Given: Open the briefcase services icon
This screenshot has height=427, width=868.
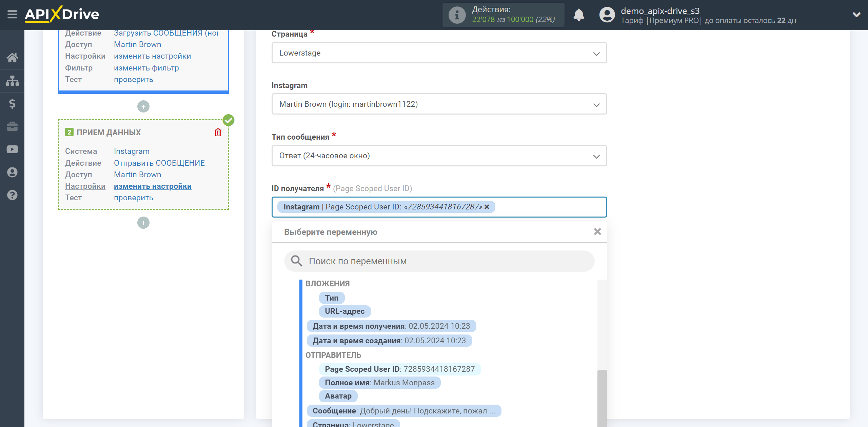Looking at the screenshot, I should click(12, 126).
